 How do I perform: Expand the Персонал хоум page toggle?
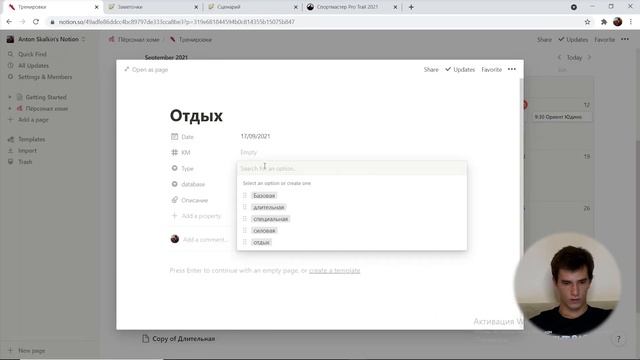click(10, 109)
